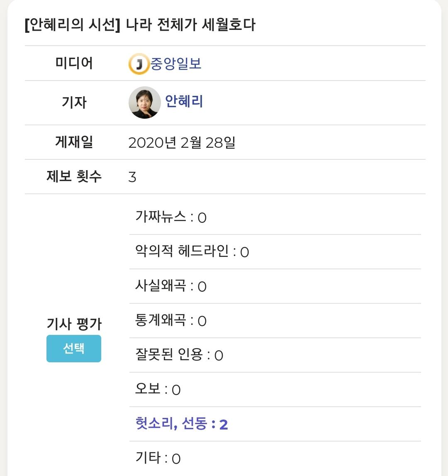This screenshot has width=448, height=476.
Task: Click the 기사 평가 label
Action: coord(74,324)
